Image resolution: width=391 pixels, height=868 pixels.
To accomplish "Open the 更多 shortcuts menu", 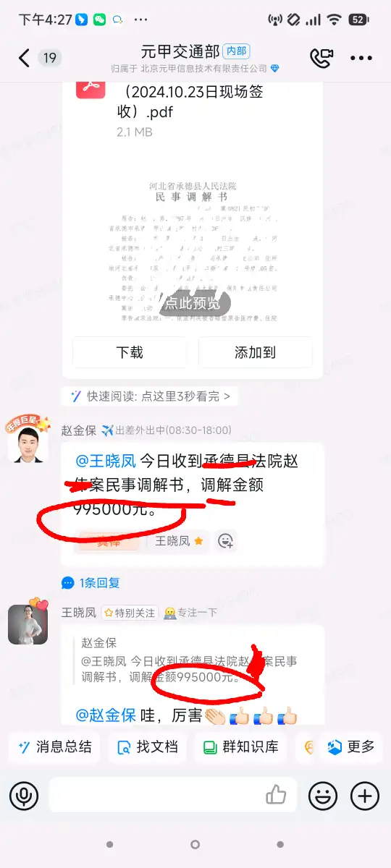I will pos(351,746).
